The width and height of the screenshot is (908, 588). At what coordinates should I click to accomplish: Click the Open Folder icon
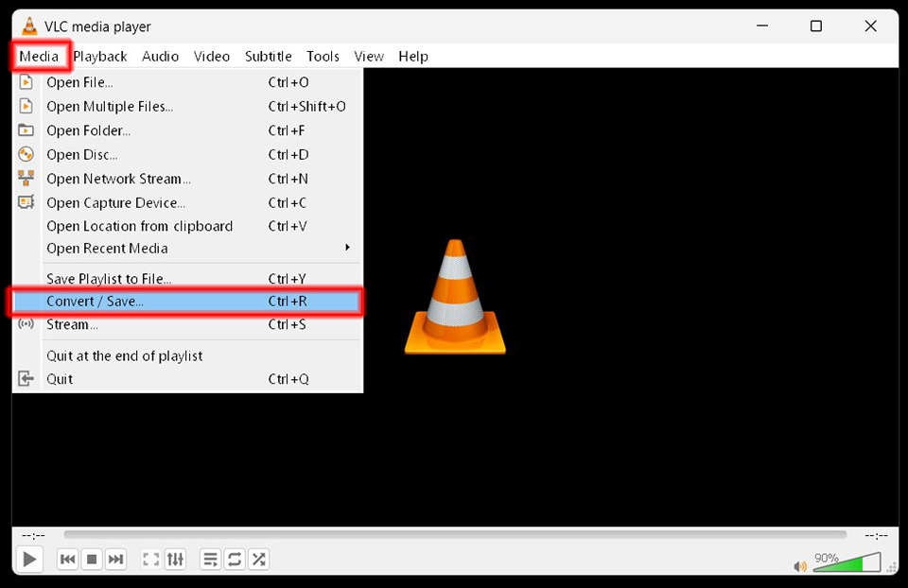point(26,130)
